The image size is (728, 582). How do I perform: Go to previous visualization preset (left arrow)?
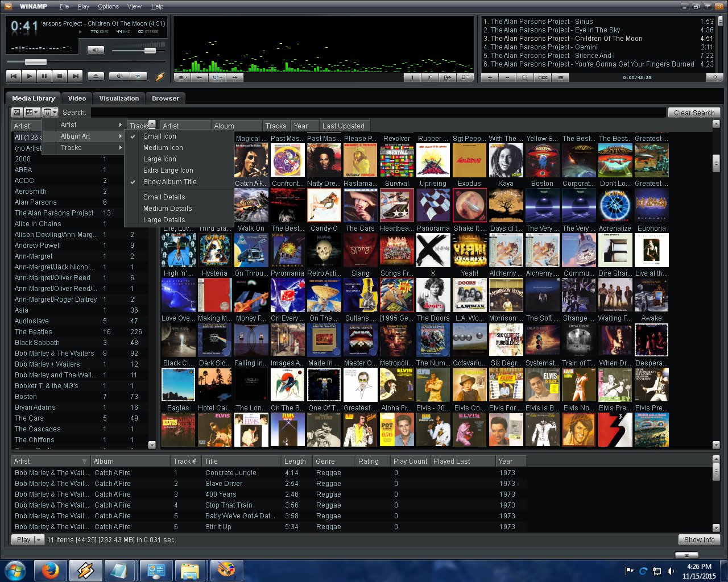click(x=200, y=77)
